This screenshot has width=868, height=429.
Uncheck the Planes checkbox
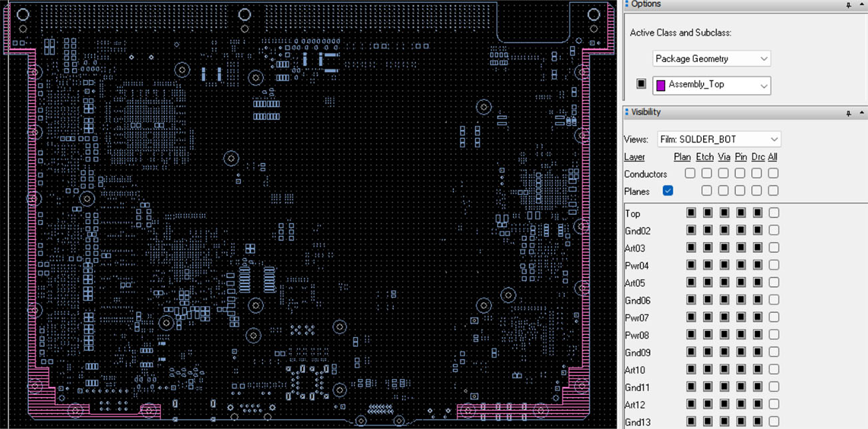(x=668, y=191)
